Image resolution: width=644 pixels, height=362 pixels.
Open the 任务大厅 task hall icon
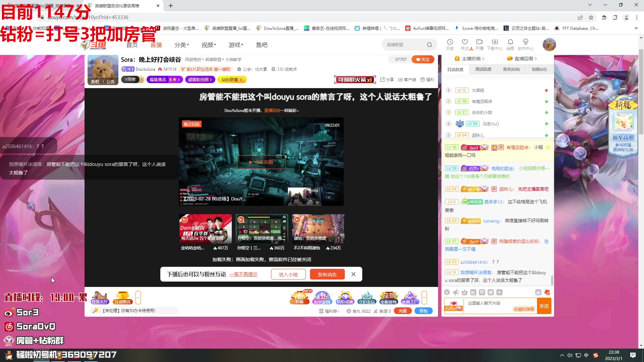tap(100, 298)
